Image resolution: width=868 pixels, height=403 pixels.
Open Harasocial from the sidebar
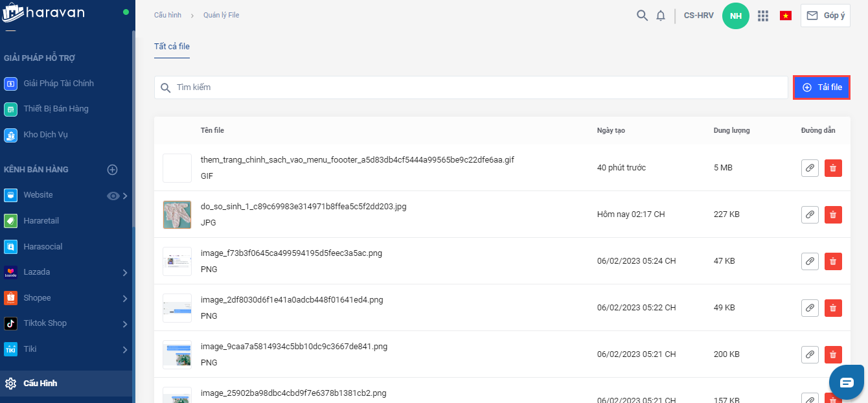[43, 247]
